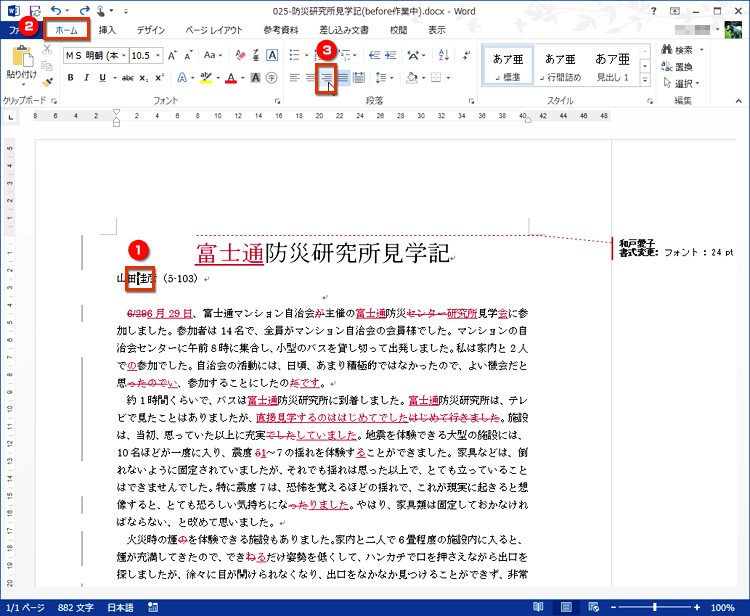Open the Change Case Aa dropdown
This screenshot has height=616, width=750.
[213, 55]
